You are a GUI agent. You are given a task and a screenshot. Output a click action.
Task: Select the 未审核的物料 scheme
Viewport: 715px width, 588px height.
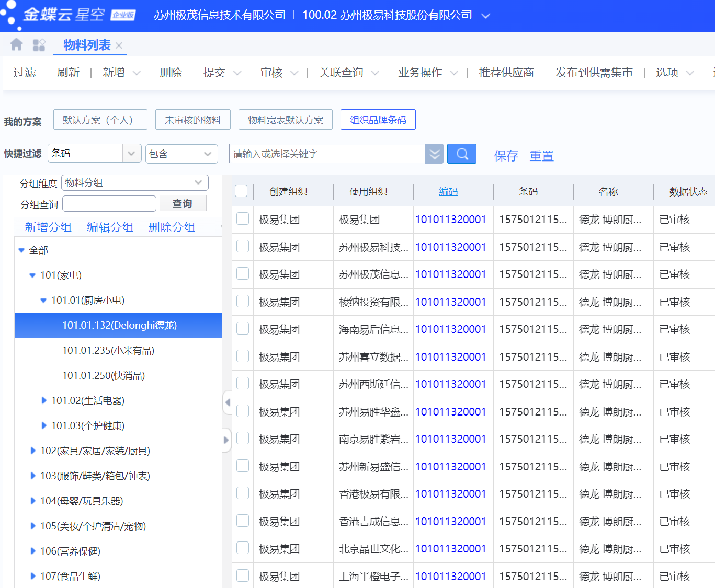pyautogui.click(x=193, y=120)
